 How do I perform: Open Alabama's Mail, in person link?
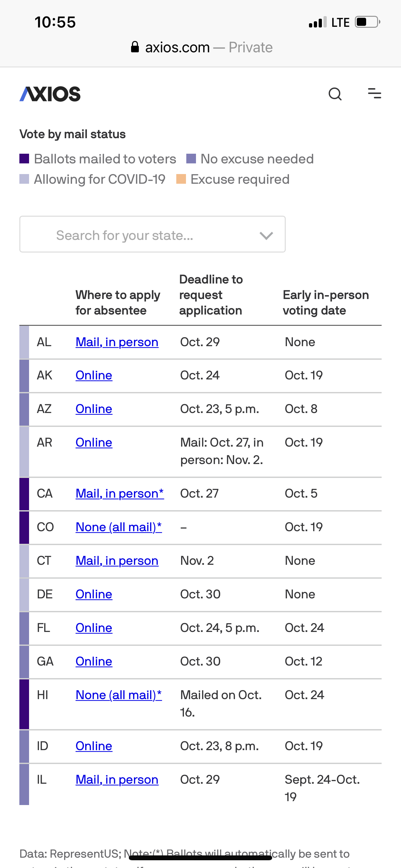tap(117, 342)
